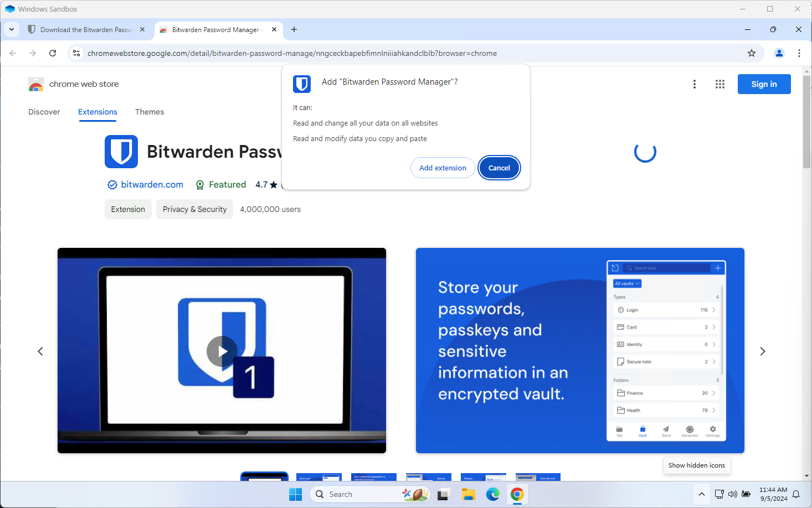
Task: Select the Extensions tab
Action: (97, 112)
